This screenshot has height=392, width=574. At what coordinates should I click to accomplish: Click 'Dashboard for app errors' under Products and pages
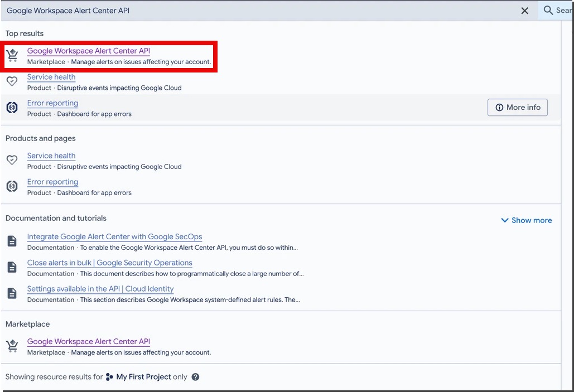click(94, 193)
